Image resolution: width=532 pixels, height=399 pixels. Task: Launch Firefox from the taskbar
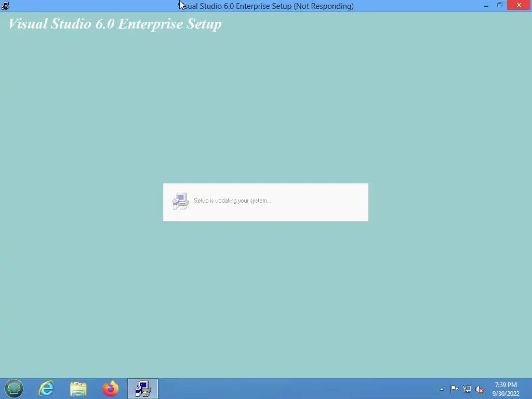[x=111, y=389]
